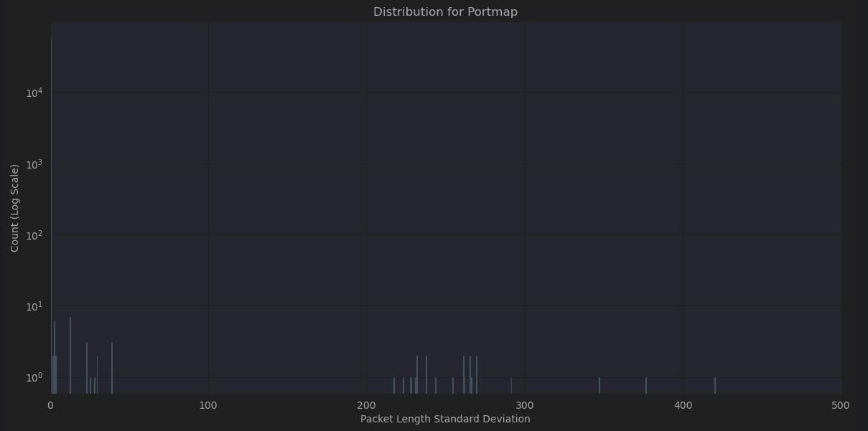The width and height of the screenshot is (868, 431).
Task: Click the y-axis tick label 10^3
Action: click(x=34, y=164)
